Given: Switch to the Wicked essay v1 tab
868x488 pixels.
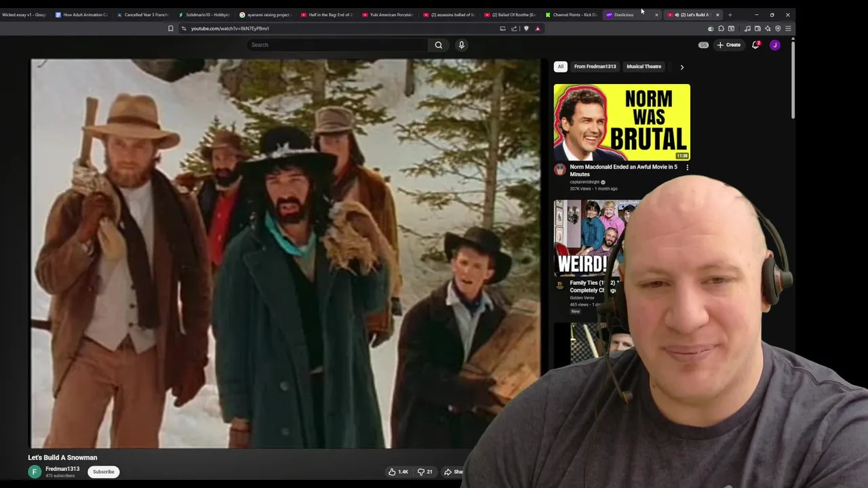Looking at the screenshot, I should [x=24, y=14].
